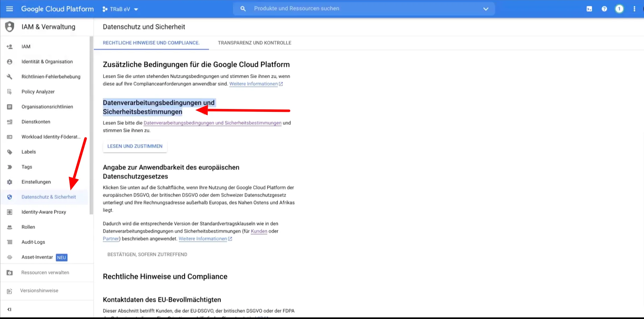Click into Produkte und Ressourcen search field
644x319 pixels.
[x=365, y=8]
